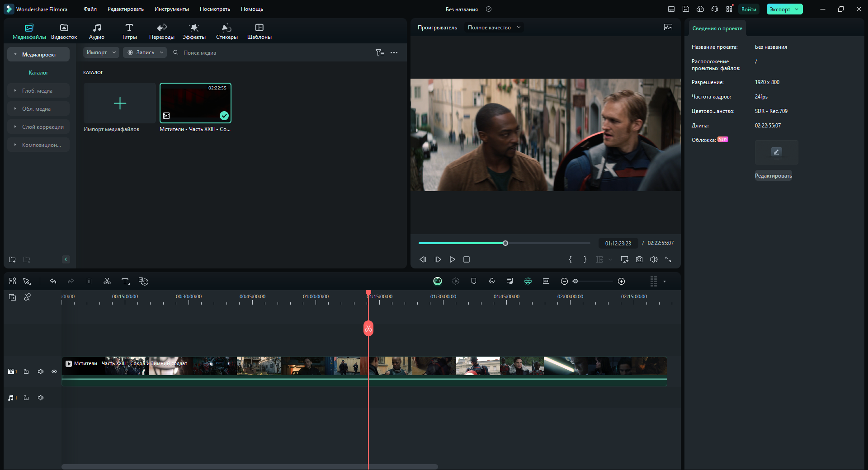Select the text tool in timeline toolbar
868x470 pixels.
tap(125, 282)
